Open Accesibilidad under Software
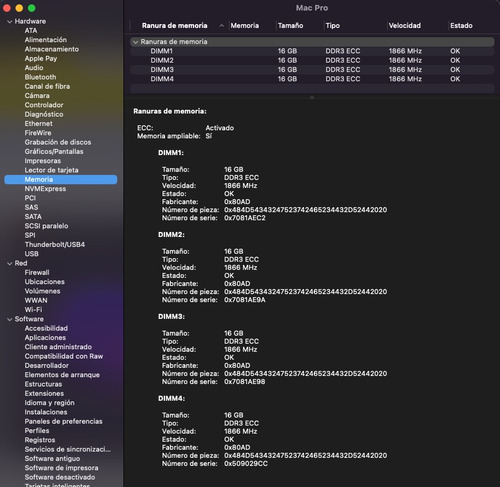This screenshot has width=500, height=487. pos(46,329)
